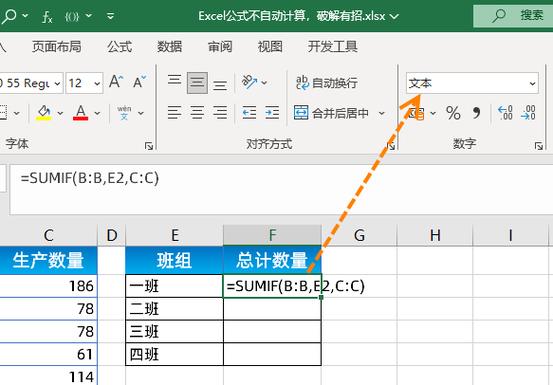Open the fill color dropdown arrow
Viewport: 553px width, 385px height.
tap(60, 113)
